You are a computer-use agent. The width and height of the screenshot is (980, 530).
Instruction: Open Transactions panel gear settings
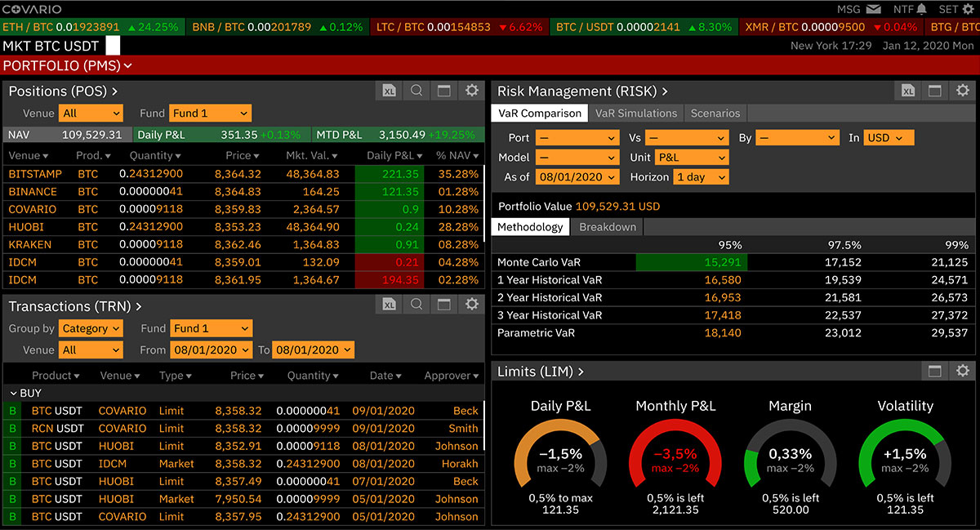coord(471,305)
